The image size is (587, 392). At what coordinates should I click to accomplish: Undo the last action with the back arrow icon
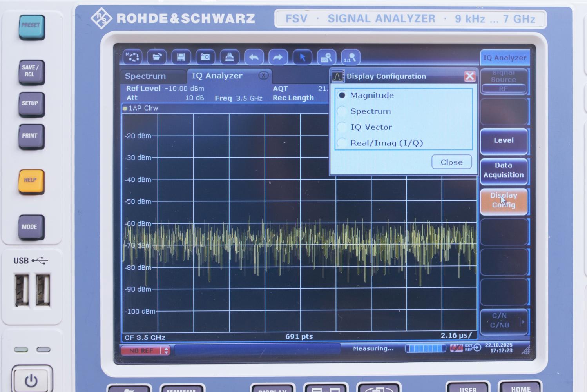tap(254, 57)
